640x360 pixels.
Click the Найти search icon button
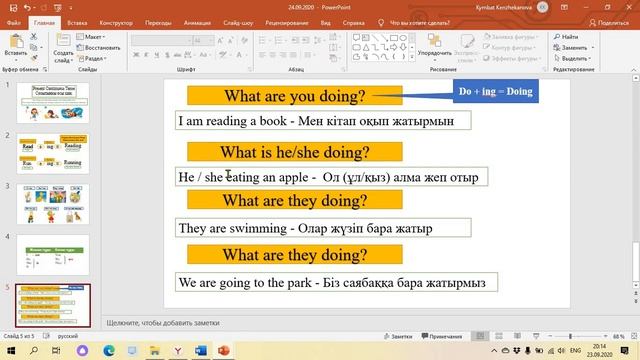566,37
